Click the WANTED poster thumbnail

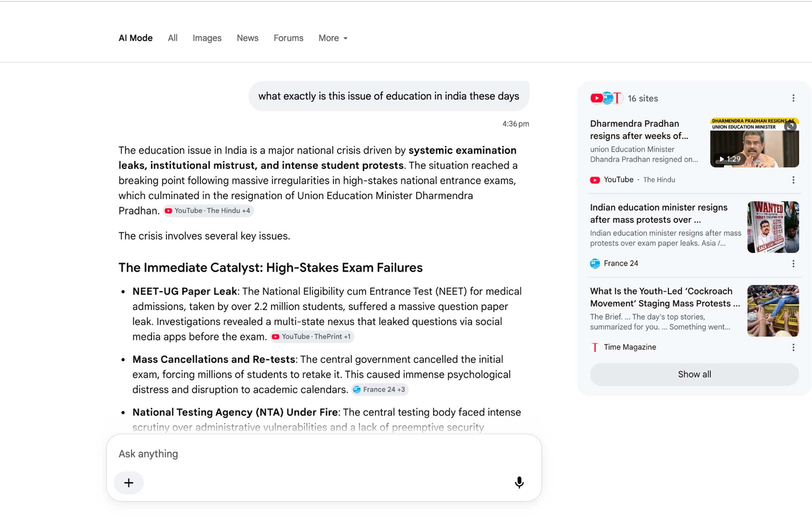pos(773,227)
